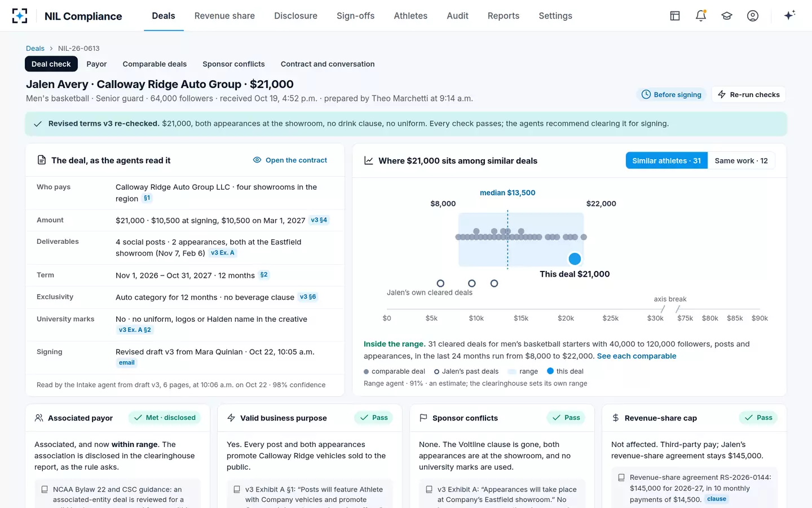Image resolution: width=812 pixels, height=508 pixels.
Task: Open the v3 §4 citation in Amount row
Action: pyautogui.click(x=319, y=220)
